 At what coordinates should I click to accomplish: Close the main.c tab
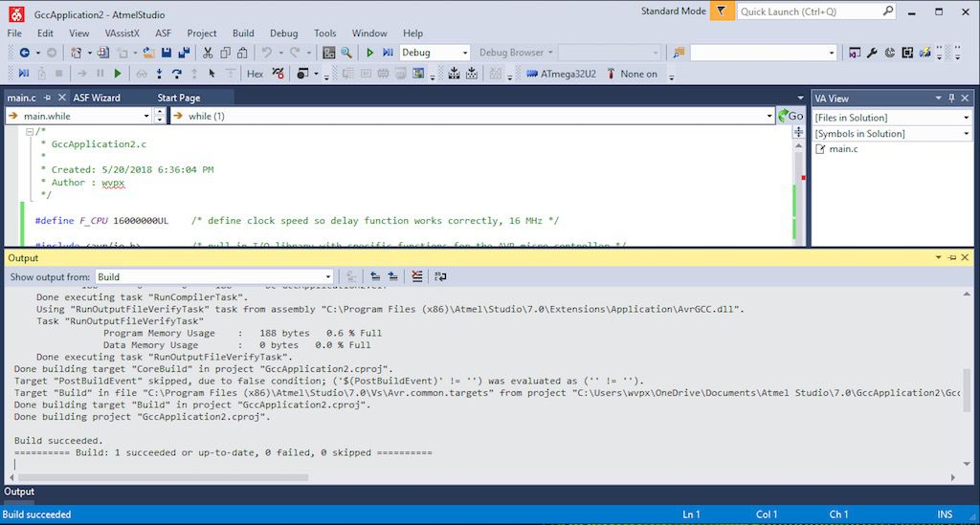[62, 98]
